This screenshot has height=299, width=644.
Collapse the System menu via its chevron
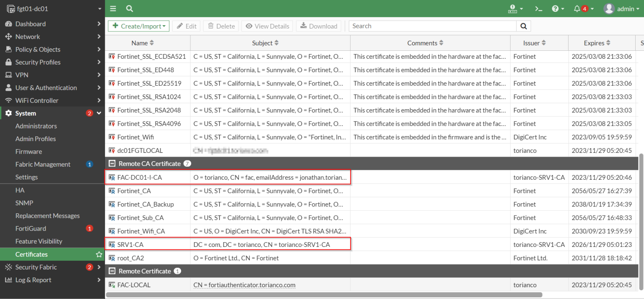tap(99, 113)
